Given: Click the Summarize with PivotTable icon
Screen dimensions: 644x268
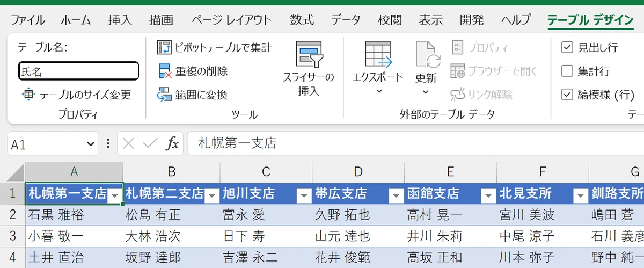Looking at the screenshot, I should tap(164, 47).
